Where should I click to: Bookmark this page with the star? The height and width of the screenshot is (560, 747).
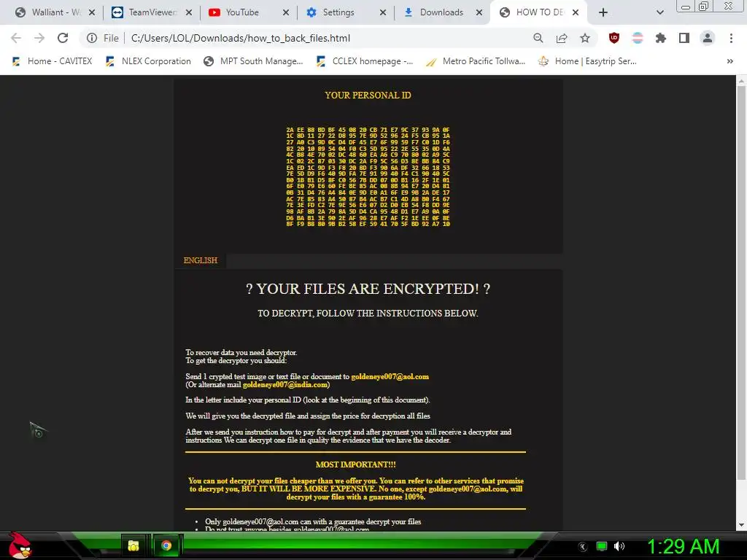click(585, 38)
